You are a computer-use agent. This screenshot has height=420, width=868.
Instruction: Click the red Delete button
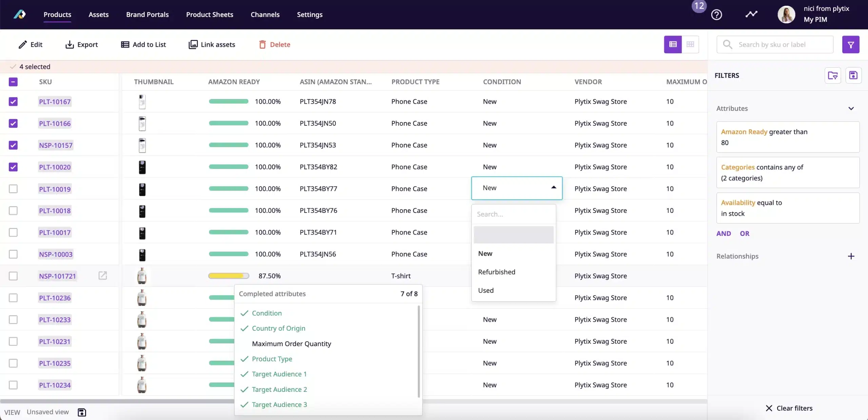coord(274,44)
